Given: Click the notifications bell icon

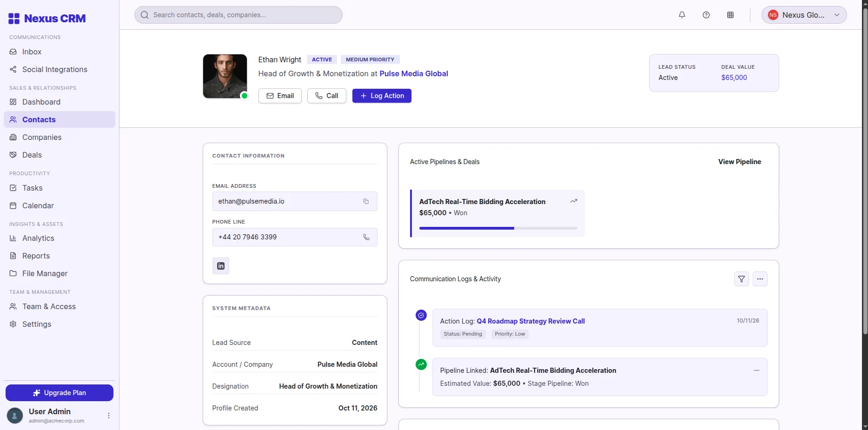Looking at the screenshot, I should pos(682,15).
